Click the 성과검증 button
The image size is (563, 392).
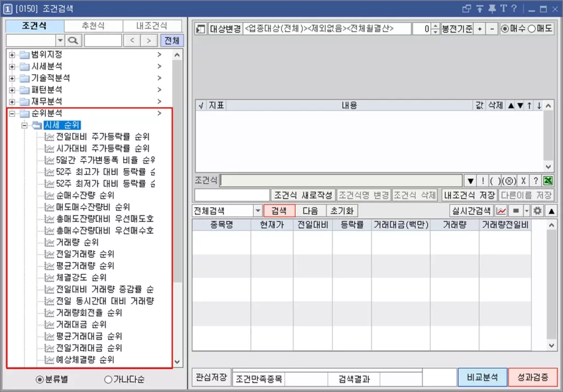pos(533,377)
